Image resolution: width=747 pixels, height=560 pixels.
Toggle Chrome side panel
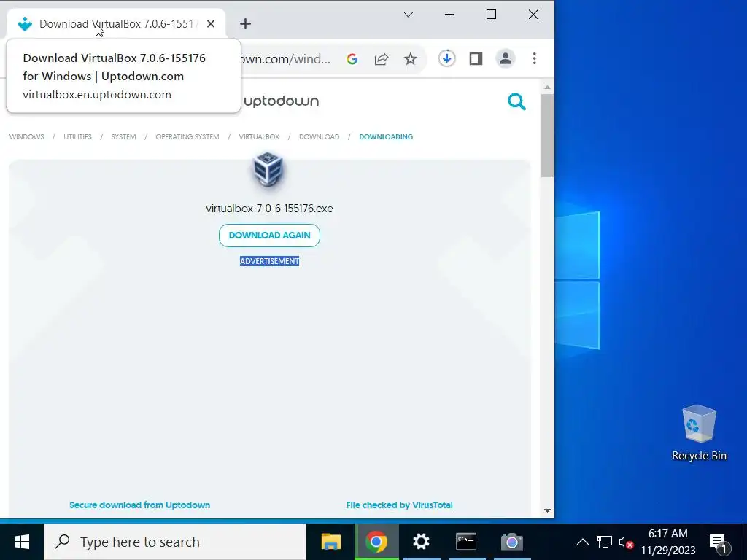coord(476,58)
